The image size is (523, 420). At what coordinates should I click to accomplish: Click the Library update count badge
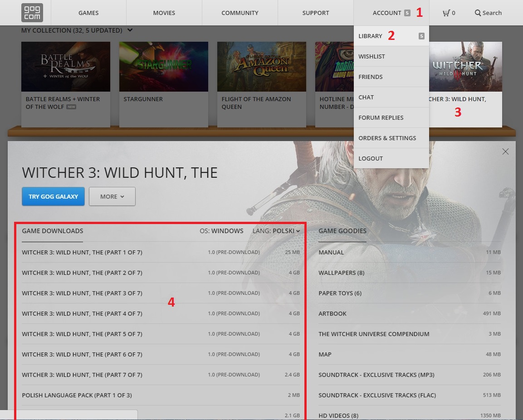coord(421,36)
